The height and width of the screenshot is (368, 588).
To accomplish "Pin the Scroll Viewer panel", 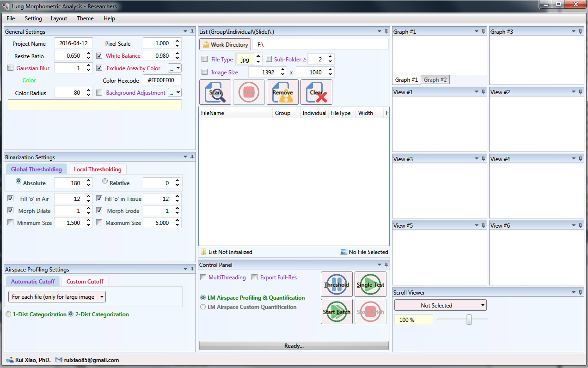I will pyautogui.click(x=581, y=292).
